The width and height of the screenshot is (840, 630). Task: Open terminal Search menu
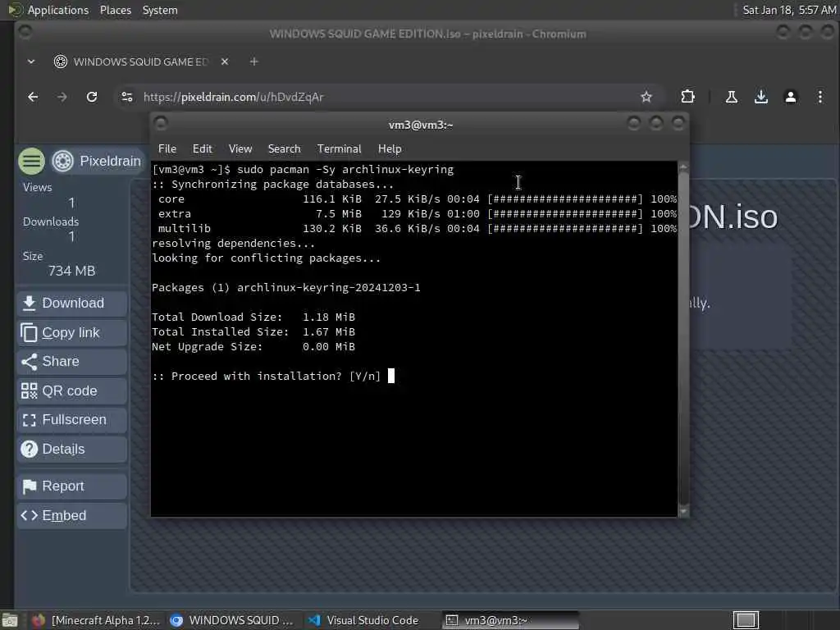point(284,149)
